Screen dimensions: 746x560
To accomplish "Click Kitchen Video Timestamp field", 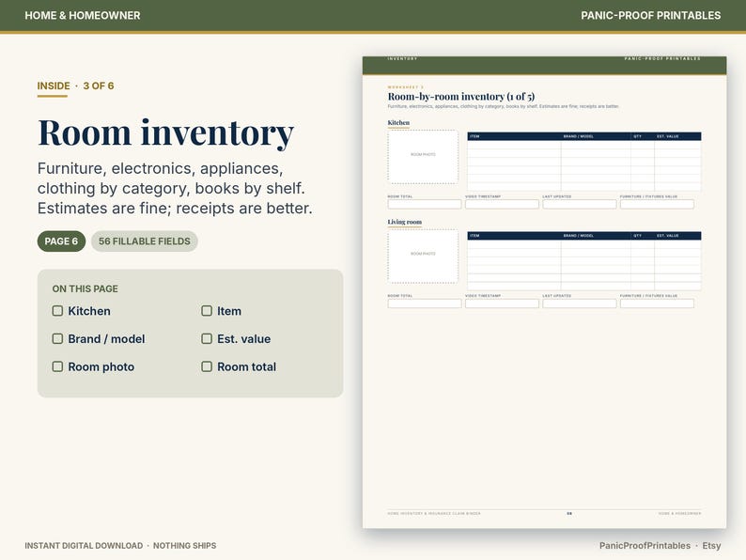I will pos(502,204).
